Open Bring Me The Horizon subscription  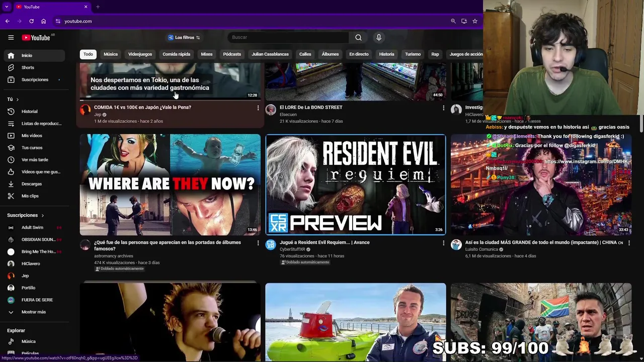pos(33,251)
